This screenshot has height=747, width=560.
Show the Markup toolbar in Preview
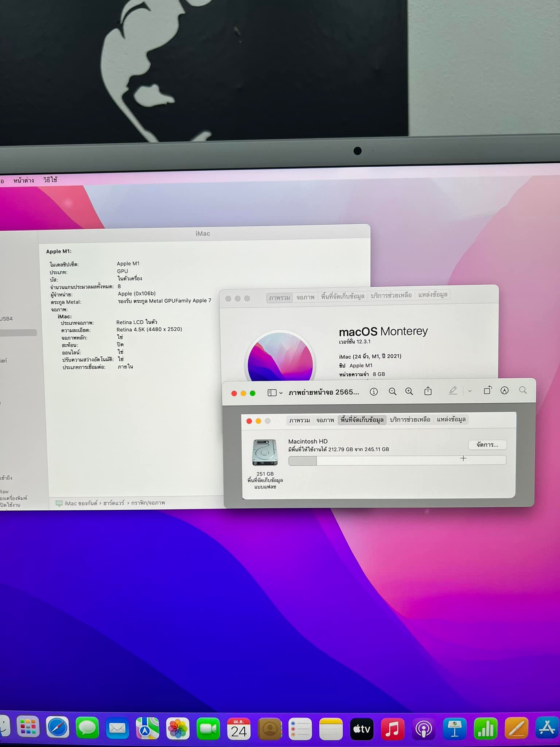505,390
